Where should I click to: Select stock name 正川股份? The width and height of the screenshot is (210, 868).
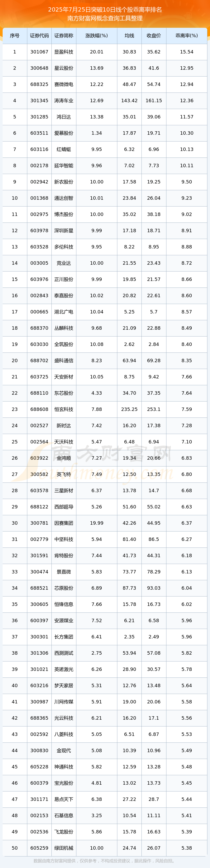click(x=64, y=279)
